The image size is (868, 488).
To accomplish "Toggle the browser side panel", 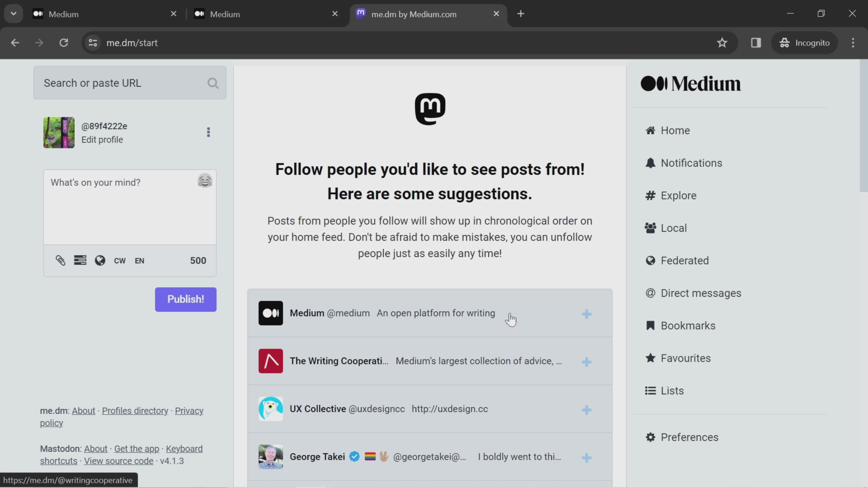I will tap(756, 43).
